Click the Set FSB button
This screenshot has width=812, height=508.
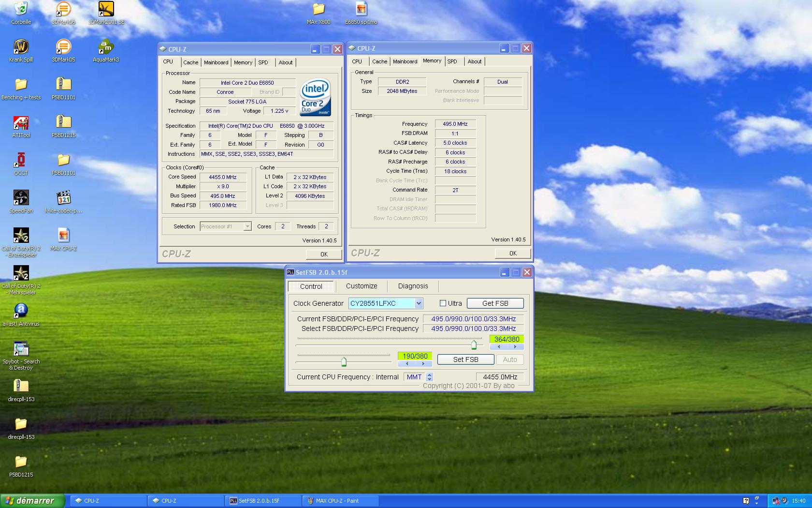tap(466, 359)
